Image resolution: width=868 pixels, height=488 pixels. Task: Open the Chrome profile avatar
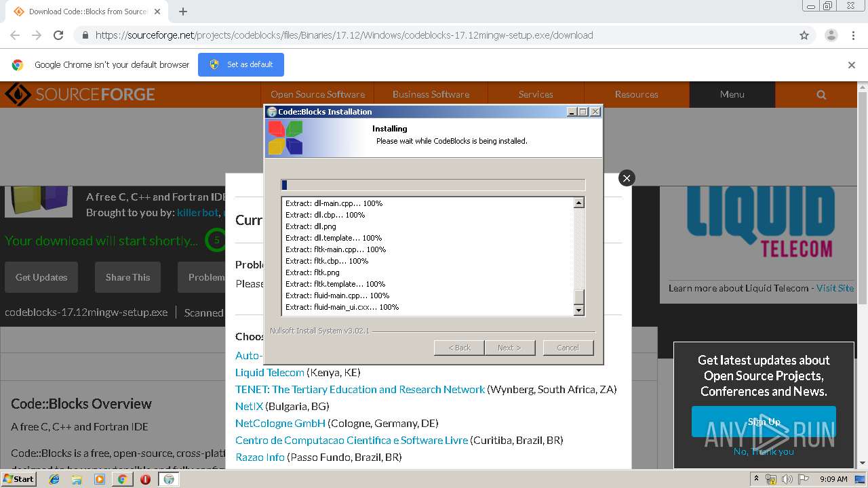pyautogui.click(x=831, y=35)
